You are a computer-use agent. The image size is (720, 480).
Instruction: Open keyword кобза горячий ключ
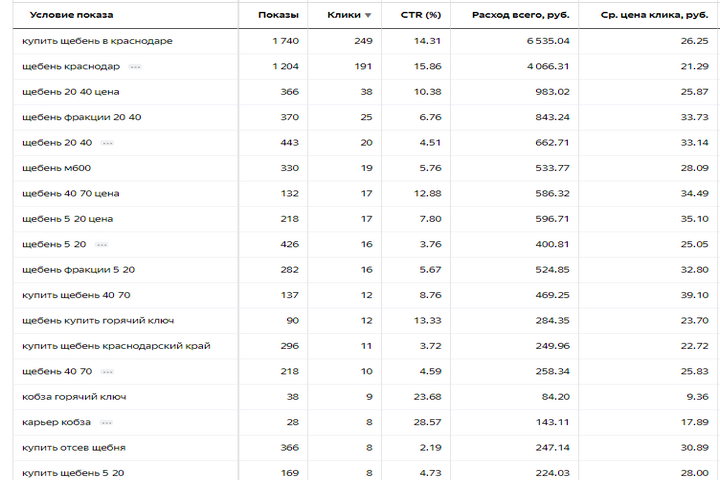(x=74, y=397)
